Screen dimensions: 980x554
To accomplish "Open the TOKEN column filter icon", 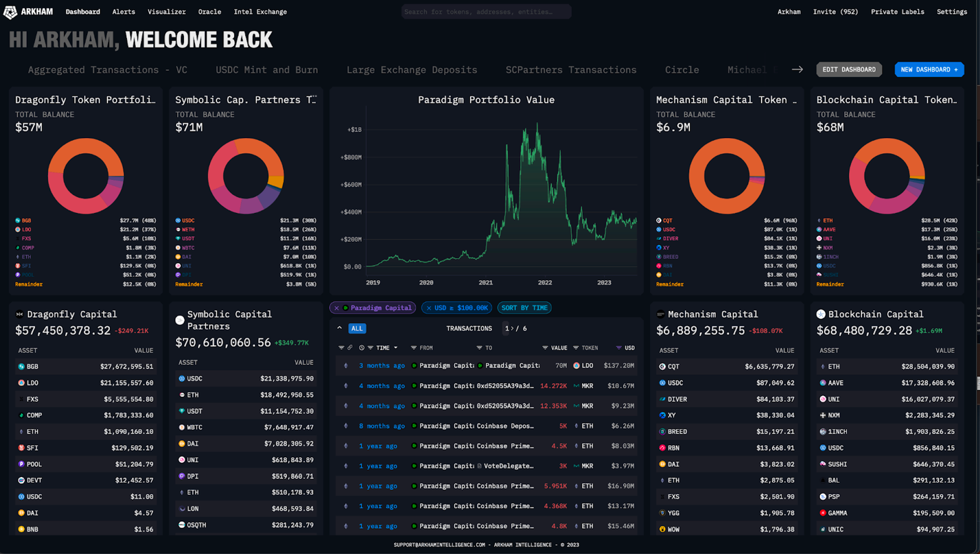I will (x=576, y=348).
